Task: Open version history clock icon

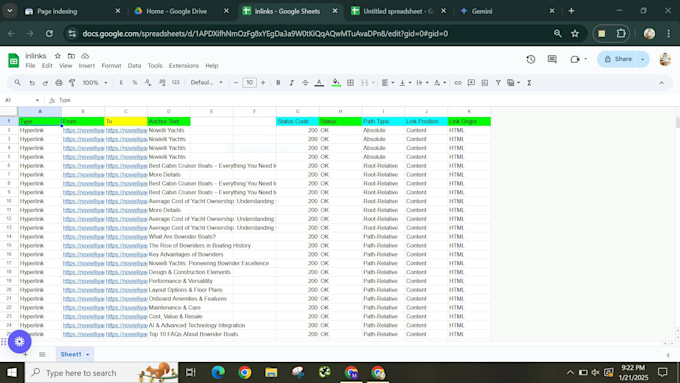Action: (531, 59)
